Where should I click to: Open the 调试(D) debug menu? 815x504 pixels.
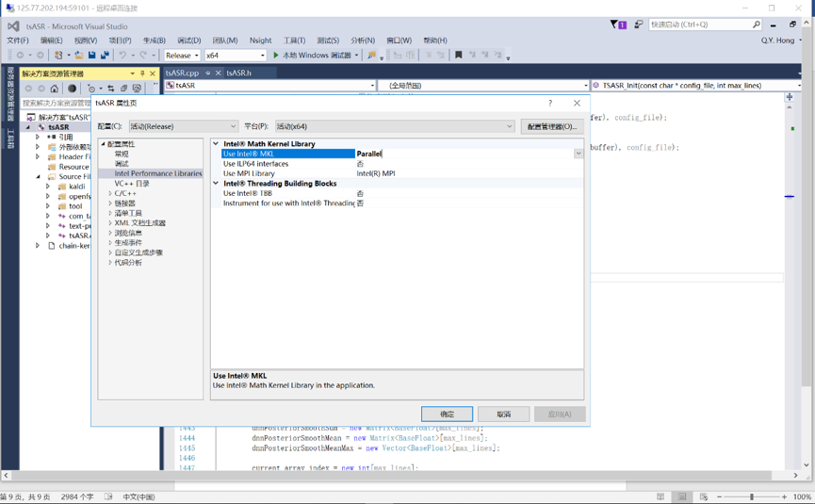click(x=188, y=41)
